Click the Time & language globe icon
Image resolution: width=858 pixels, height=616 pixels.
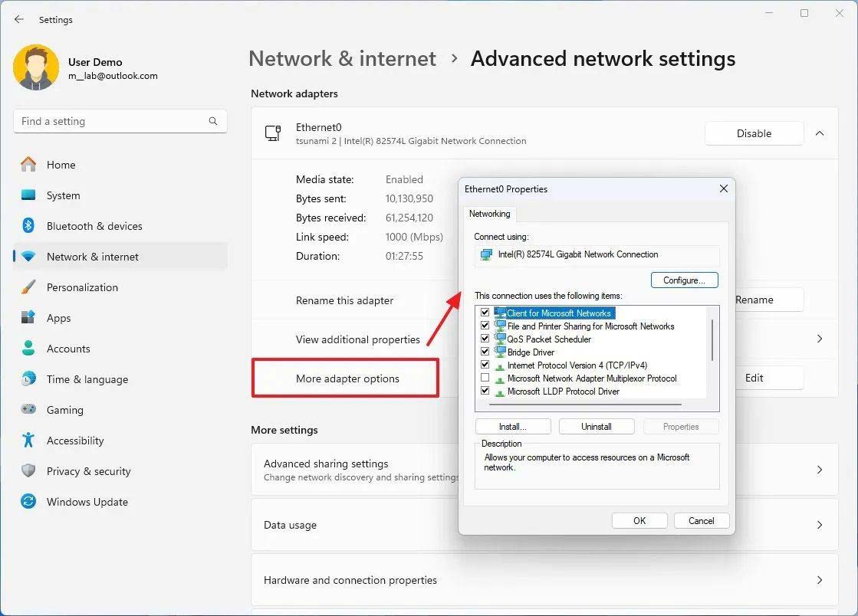[x=28, y=379]
